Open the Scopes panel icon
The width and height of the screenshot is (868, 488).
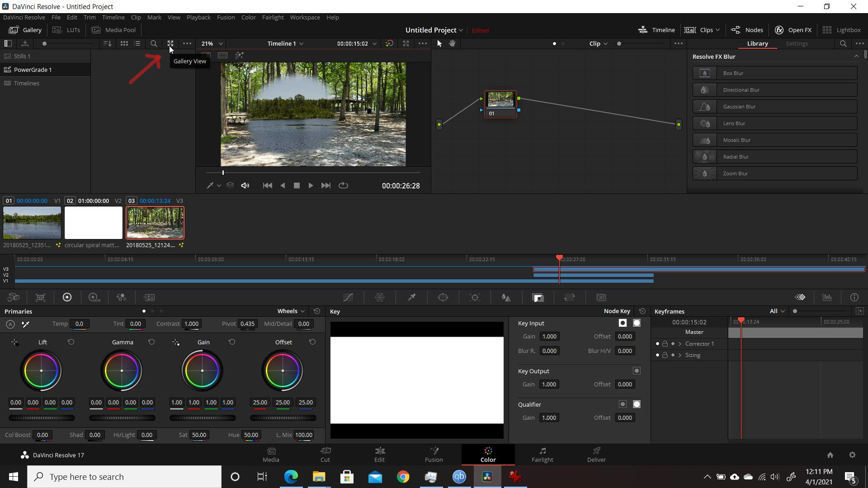click(827, 297)
